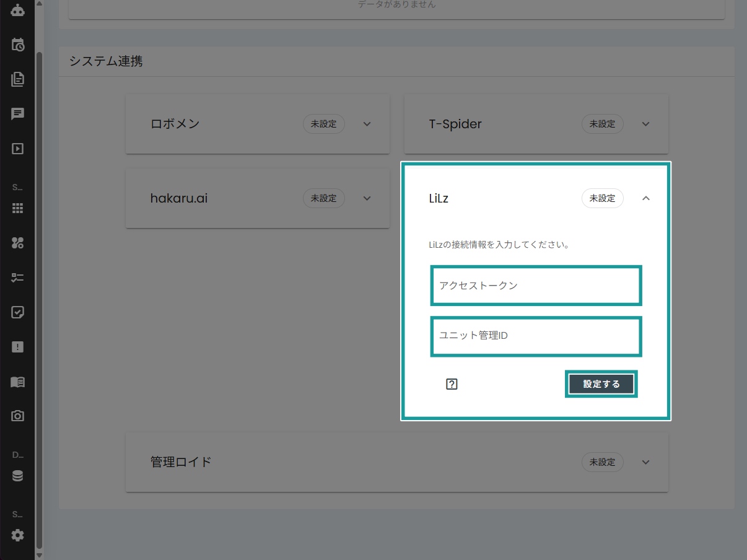Open the manual book icon
747x560 pixels.
17,382
